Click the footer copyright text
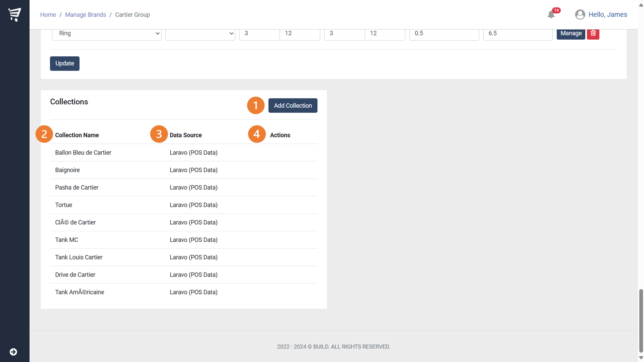Screen dimensions: 644x362 coord(333,347)
